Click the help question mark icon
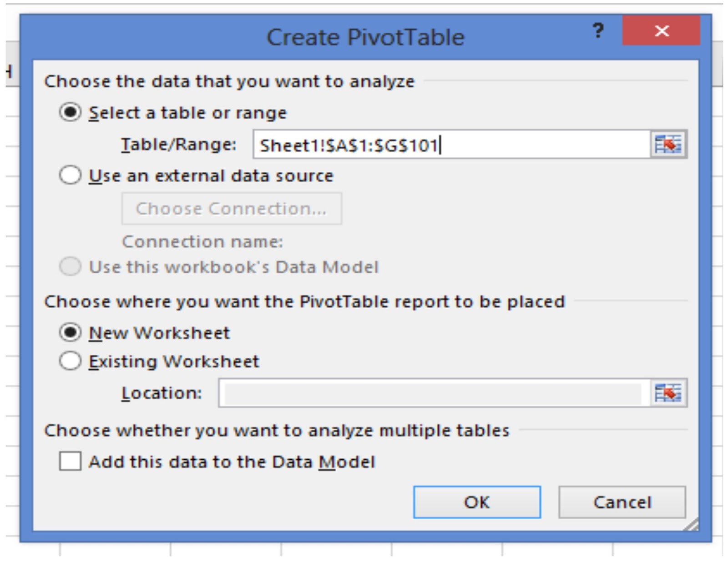Image resolution: width=728 pixels, height=562 pixels. coord(598,31)
